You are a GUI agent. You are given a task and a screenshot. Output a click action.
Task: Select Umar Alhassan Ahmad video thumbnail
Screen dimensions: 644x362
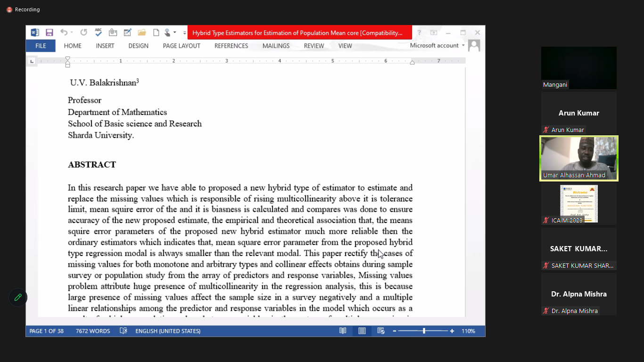coord(578,158)
